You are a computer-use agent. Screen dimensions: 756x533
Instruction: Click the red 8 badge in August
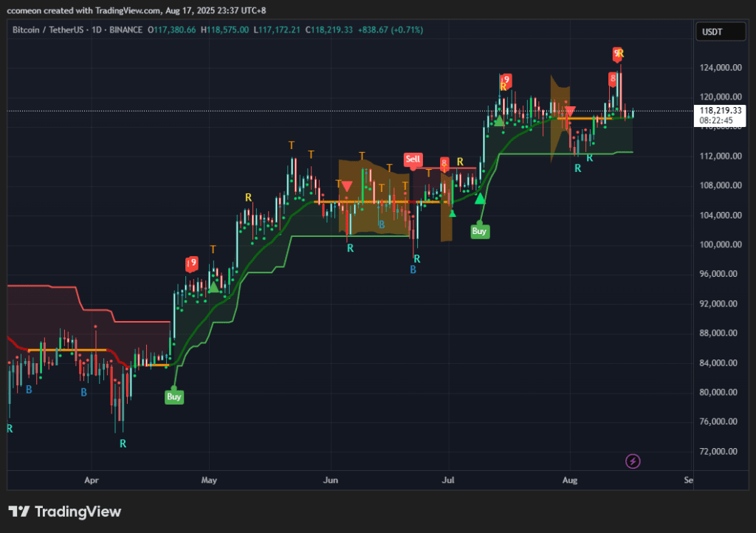[x=613, y=78]
